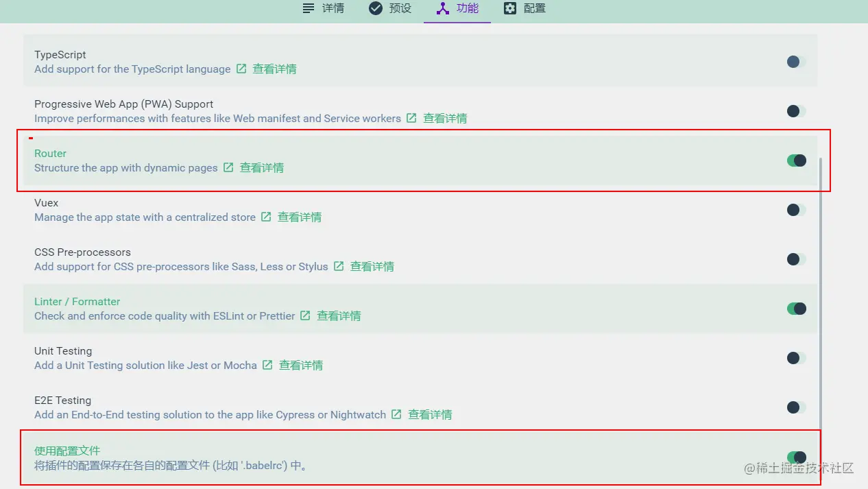The image size is (868, 489).
Task: Enable the PWA Support toggle
Action: [x=796, y=111]
